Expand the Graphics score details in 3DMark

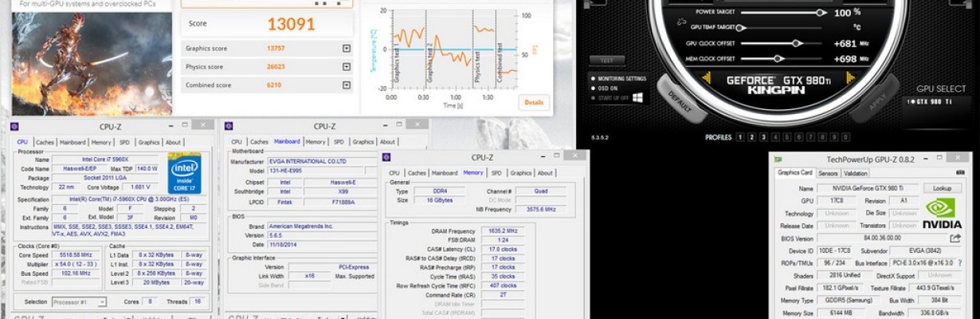(x=346, y=49)
